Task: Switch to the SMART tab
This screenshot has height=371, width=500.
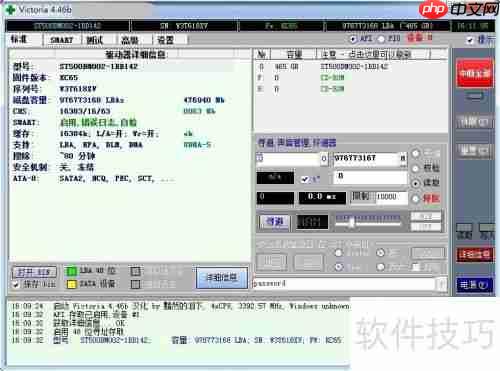Action: [x=61, y=40]
